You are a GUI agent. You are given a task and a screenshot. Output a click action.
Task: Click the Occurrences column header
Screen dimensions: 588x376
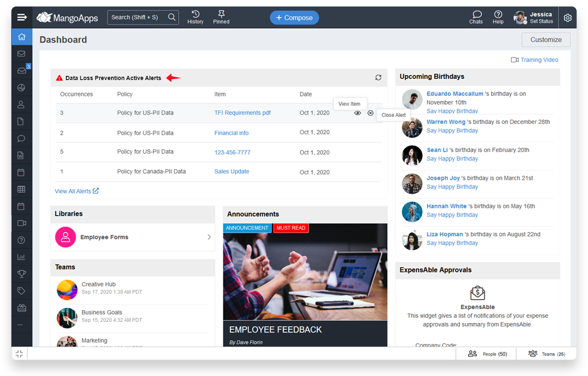(76, 94)
